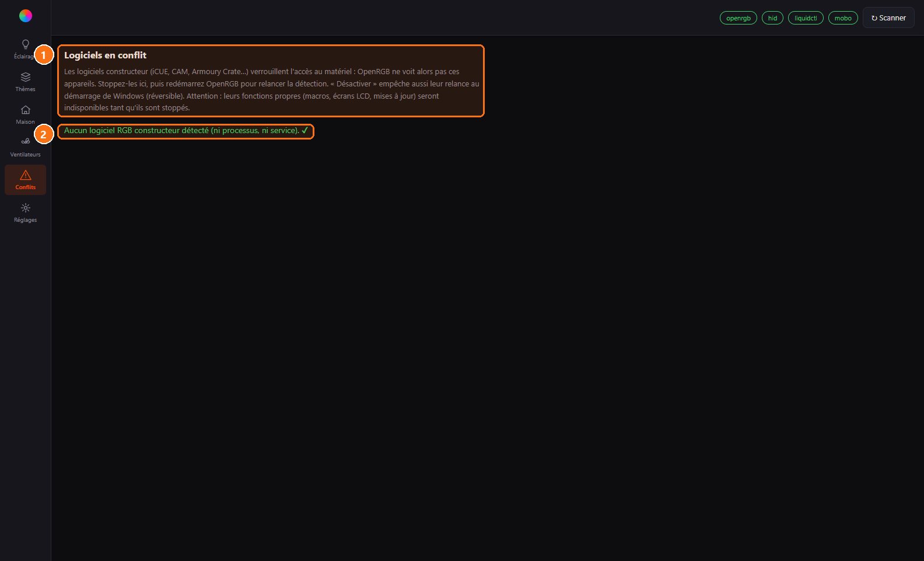
Task: Click the rainbow color wheel app logo
Action: 26,16
